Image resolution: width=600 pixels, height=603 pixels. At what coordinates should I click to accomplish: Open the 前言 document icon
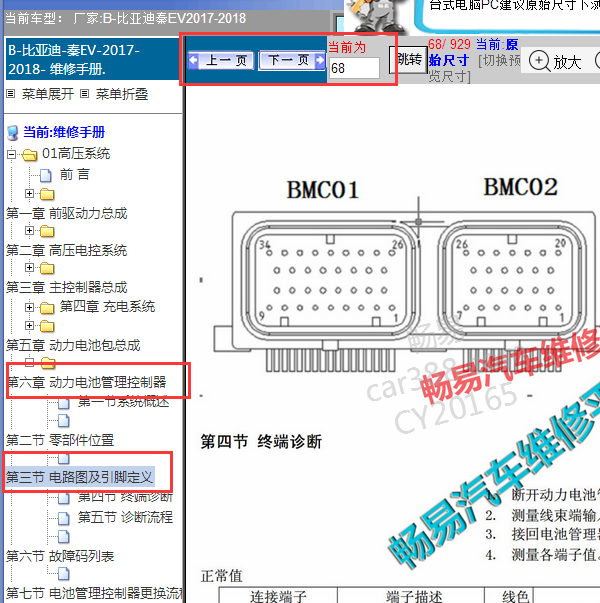click(x=46, y=175)
